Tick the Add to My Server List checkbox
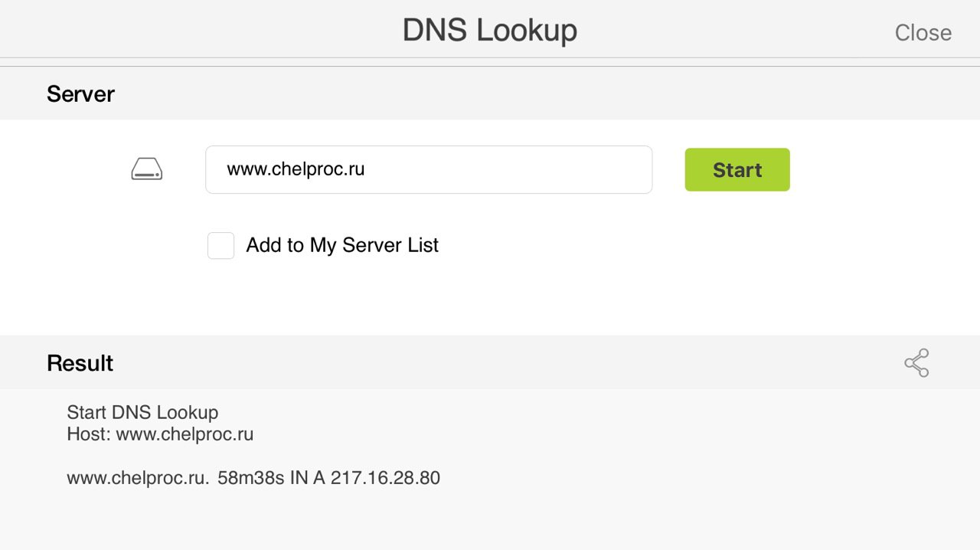980x550 pixels. (220, 246)
